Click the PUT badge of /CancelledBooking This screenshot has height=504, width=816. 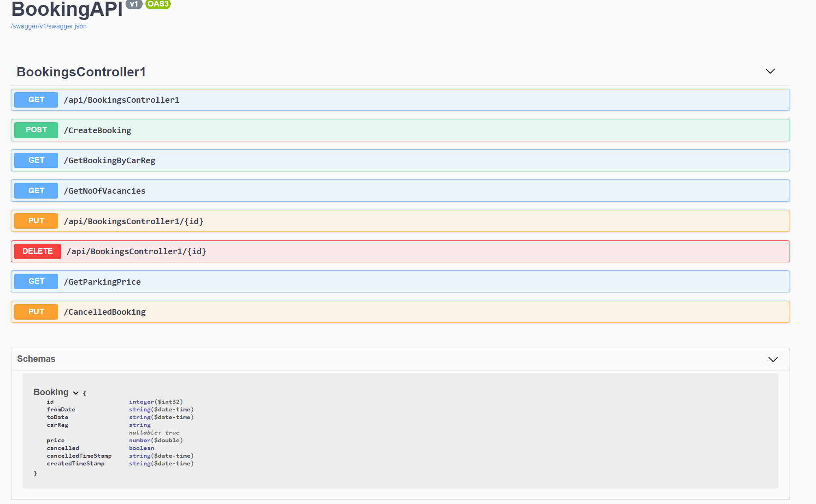click(36, 312)
